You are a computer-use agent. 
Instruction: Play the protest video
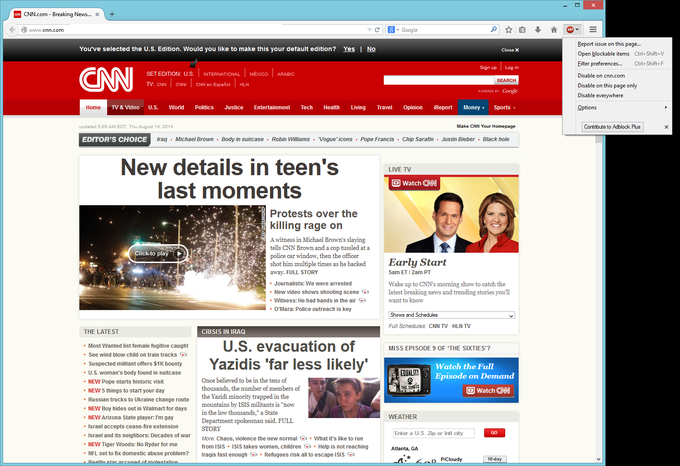158,254
